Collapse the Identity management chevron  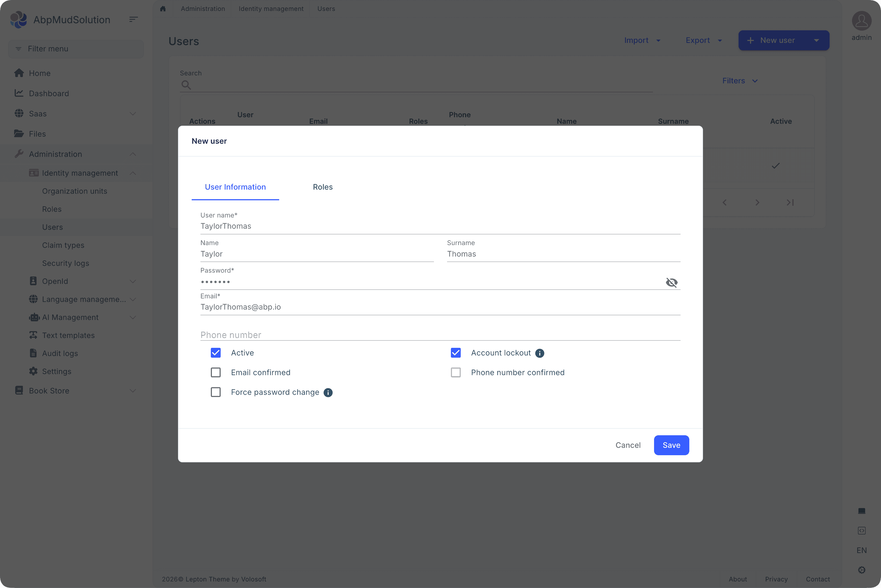click(x=133, y=173)
